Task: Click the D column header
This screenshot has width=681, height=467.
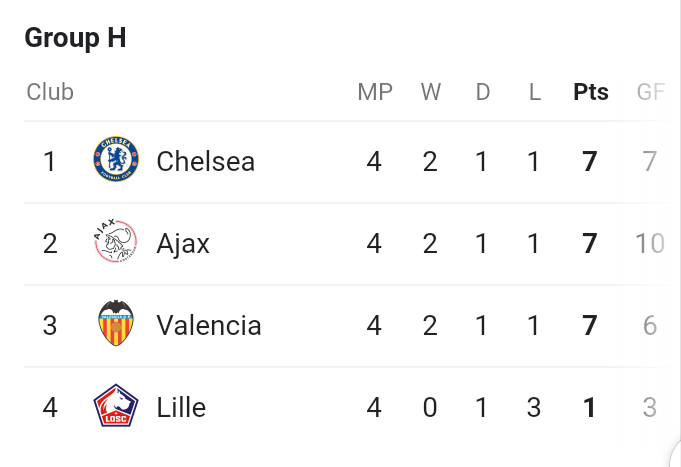Action: (x=483, y=92)
